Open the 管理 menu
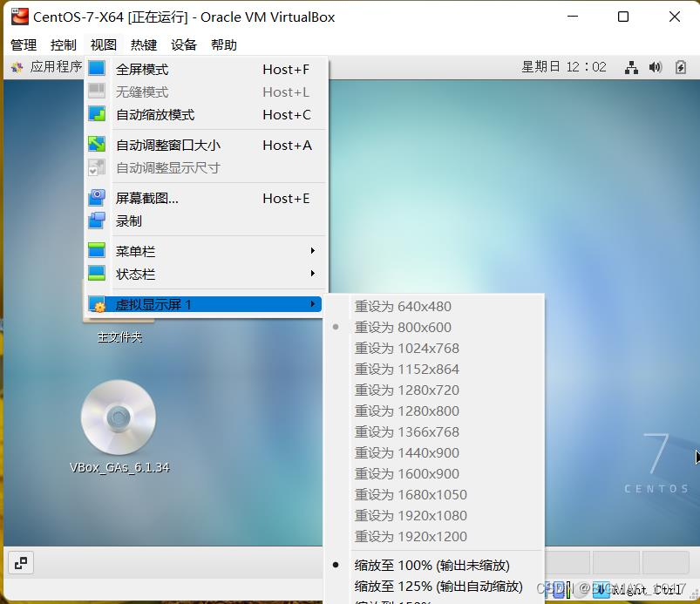The height and width of the screenshot is (604, 700). (24, 44)
